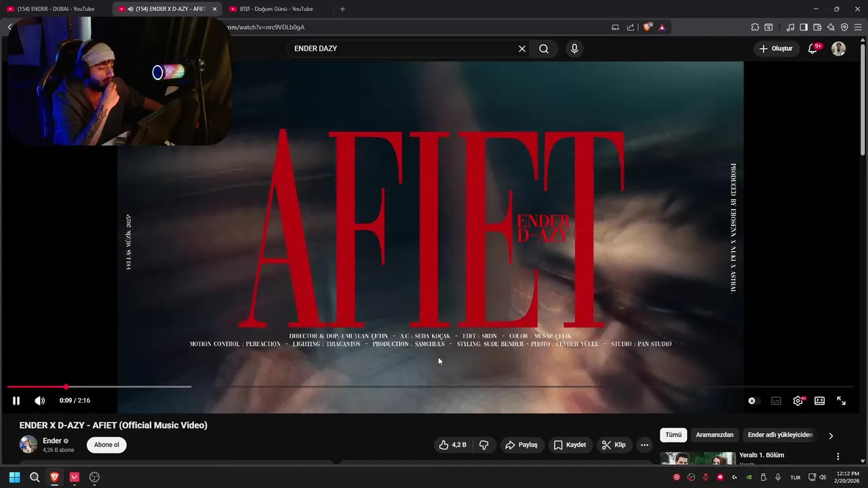868x488 pixels.
Task: Run search with magnifier button
Action: tap(544, 49)
